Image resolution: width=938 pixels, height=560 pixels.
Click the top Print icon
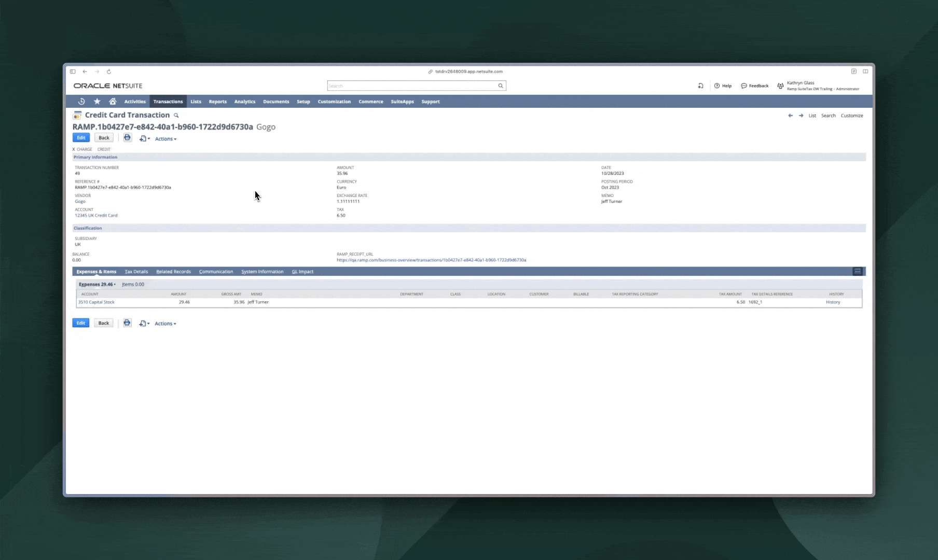click(x=127, y=137)
